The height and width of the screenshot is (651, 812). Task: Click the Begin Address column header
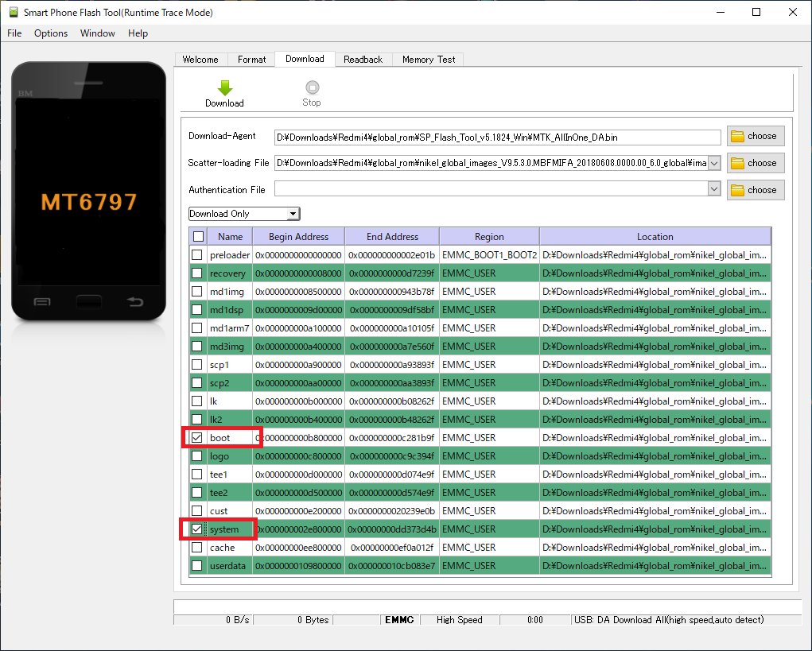299,237
